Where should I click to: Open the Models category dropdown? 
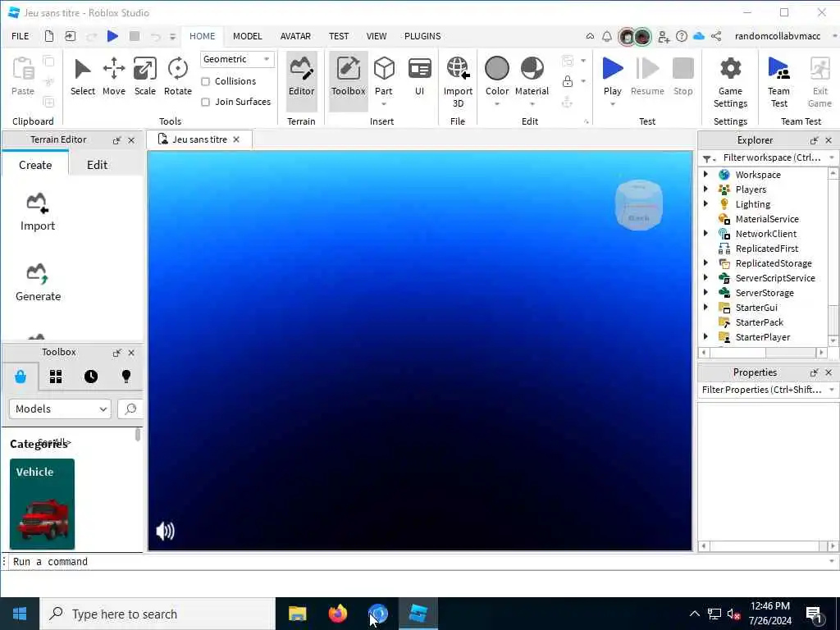(60, 409)
